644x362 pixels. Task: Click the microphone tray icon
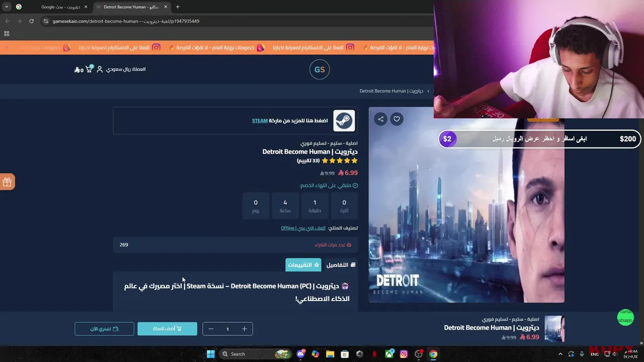582,354
